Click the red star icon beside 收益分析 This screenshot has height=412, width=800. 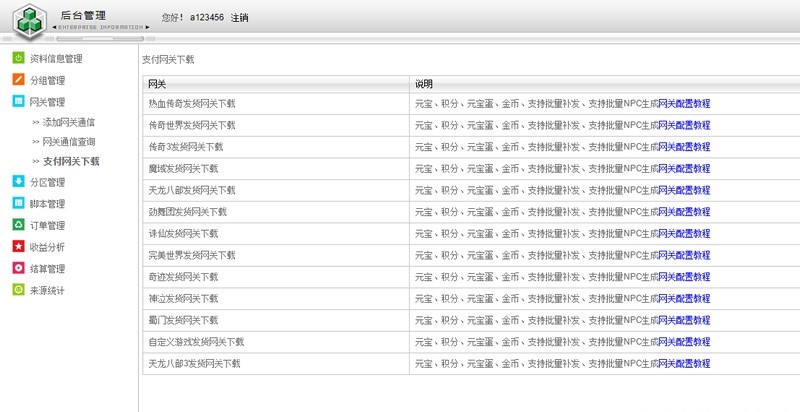click(x=19, y=246)
